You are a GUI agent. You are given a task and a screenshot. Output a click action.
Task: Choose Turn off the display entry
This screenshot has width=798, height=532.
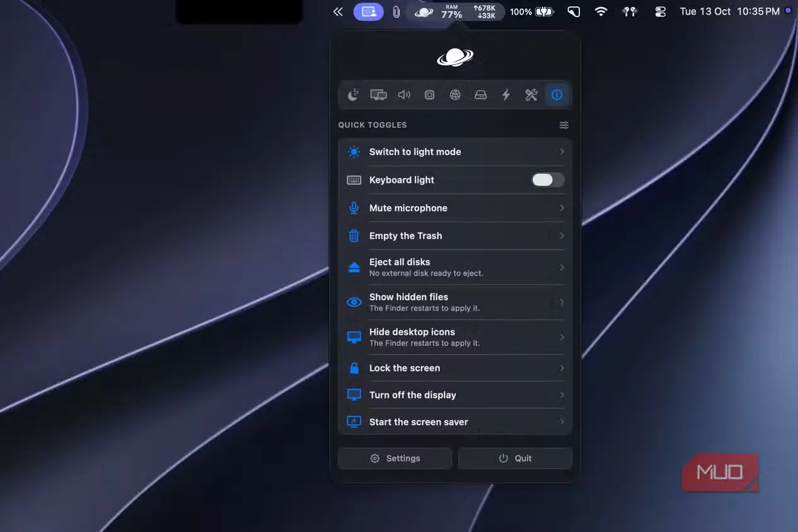click(x=455, y=395)
